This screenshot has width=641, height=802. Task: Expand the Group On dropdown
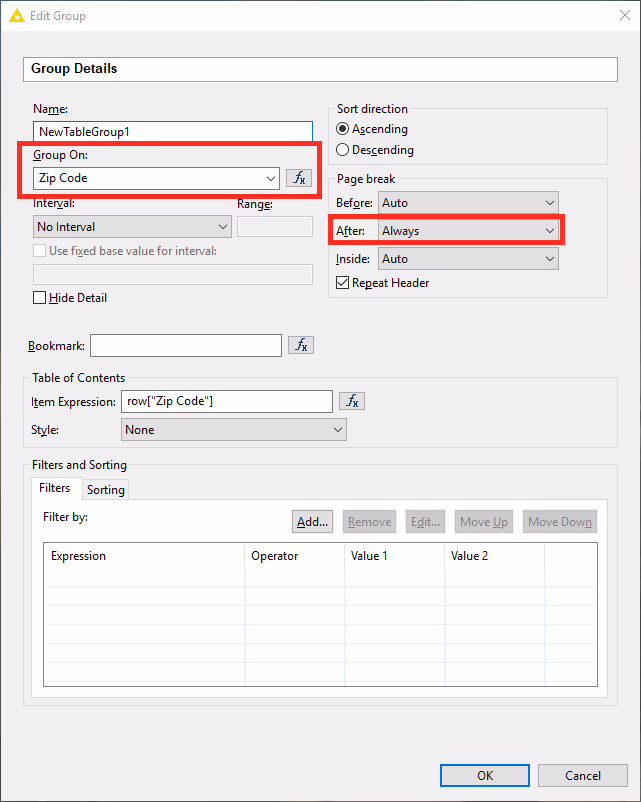(271, 178)
